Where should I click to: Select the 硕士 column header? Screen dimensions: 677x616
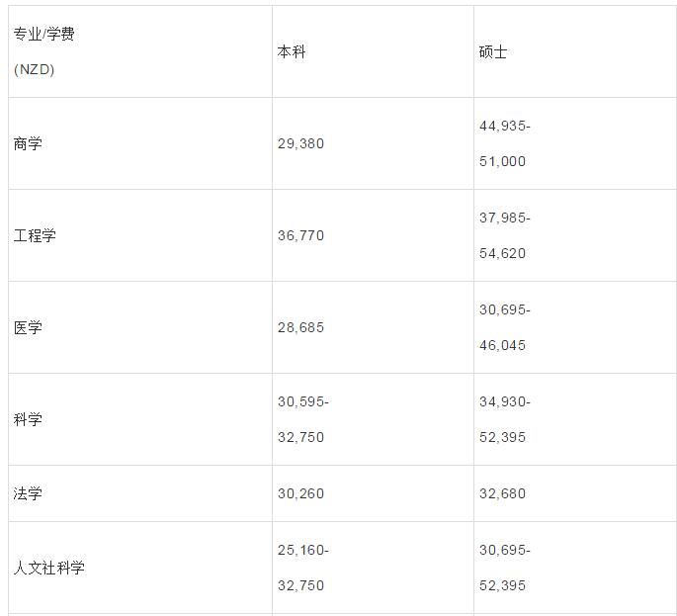click(492, 51)
